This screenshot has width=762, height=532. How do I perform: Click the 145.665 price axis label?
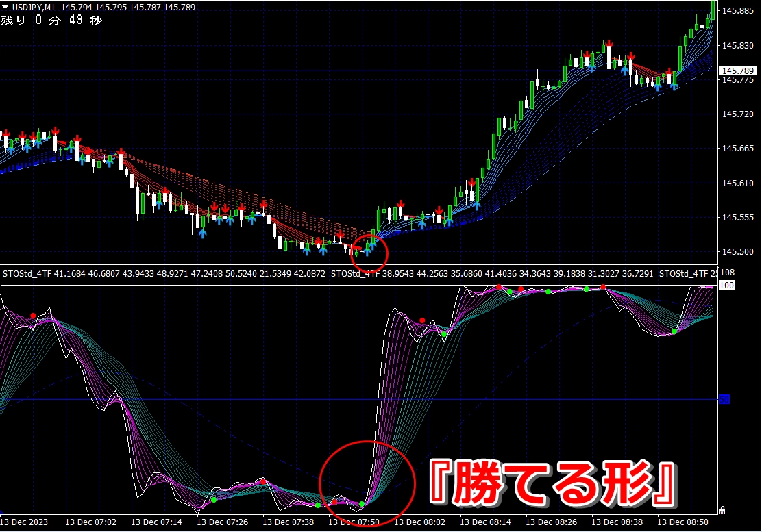click(x=738, y=149)
